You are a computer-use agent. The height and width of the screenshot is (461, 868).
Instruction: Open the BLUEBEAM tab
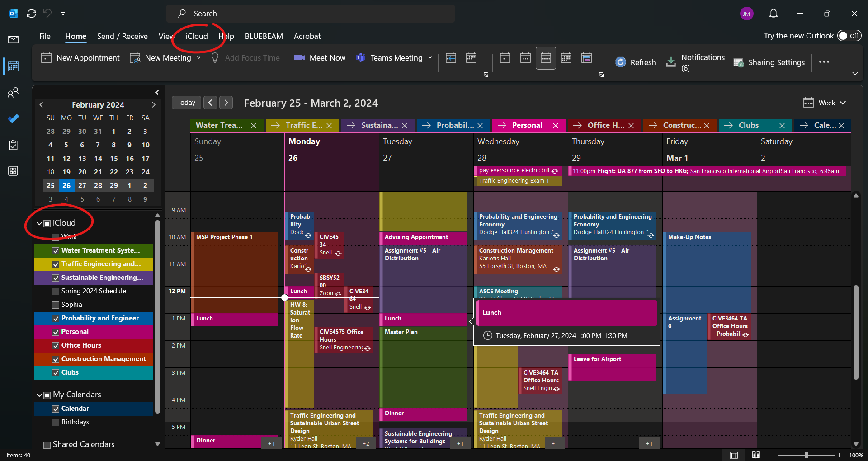(x=264, y=36)
